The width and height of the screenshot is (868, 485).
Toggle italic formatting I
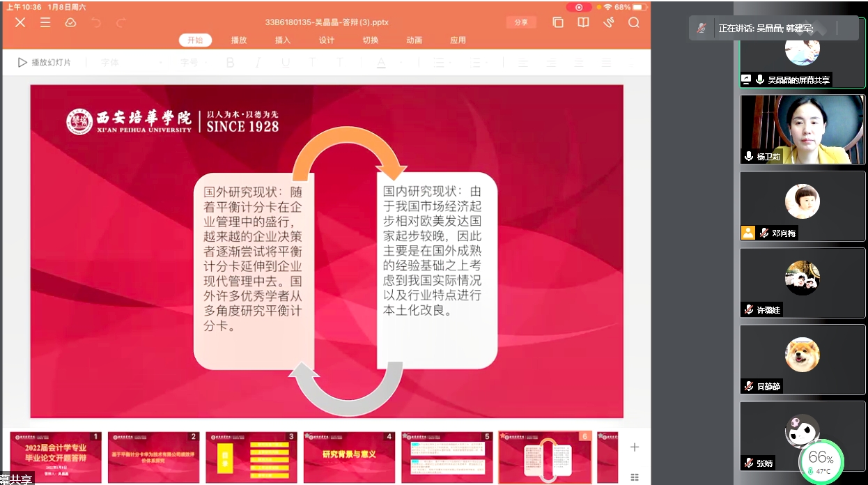coord(257,63)
